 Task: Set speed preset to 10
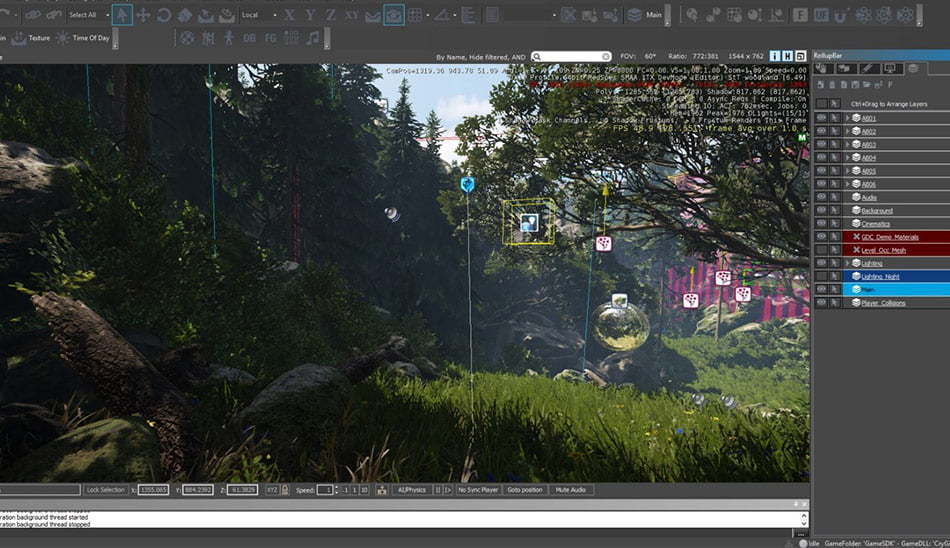click(364, 490)
